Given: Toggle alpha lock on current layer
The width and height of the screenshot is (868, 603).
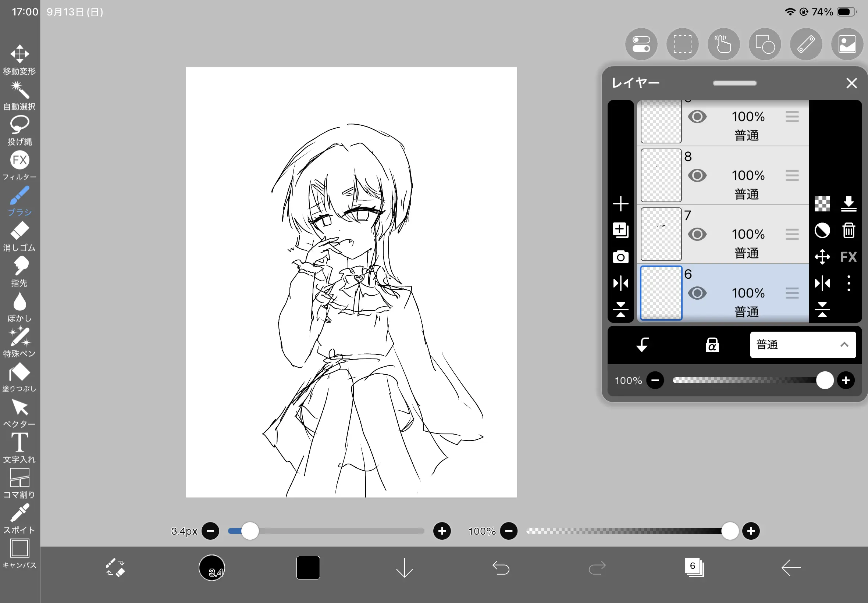Looking at the screenshot, I should [x=712, y=345].
